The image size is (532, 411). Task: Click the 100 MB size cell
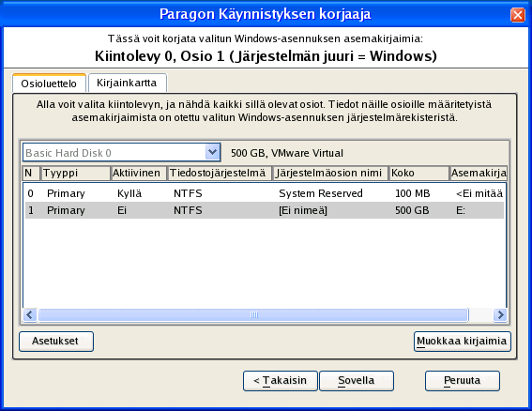[412, 193]
